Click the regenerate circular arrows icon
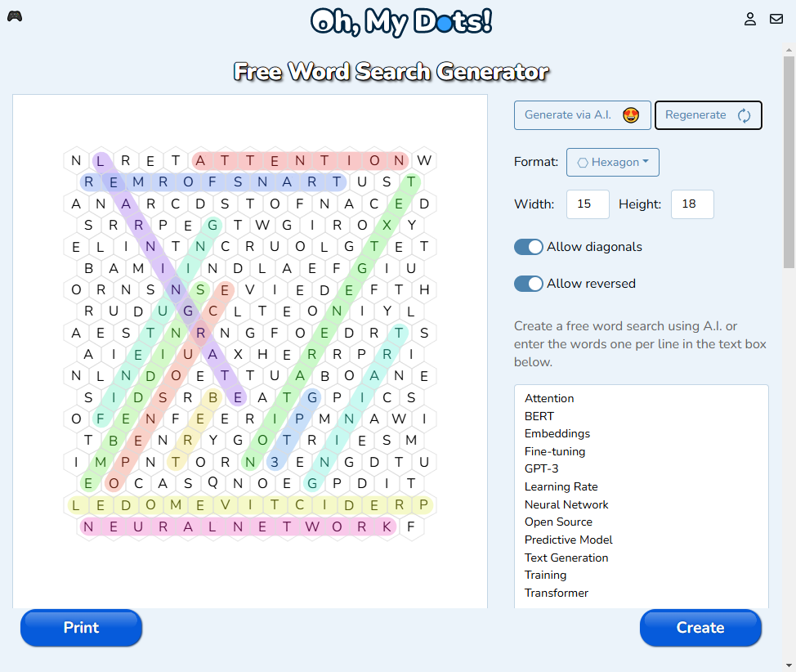Screen dimensions: 796x672 tap(744, 115)
